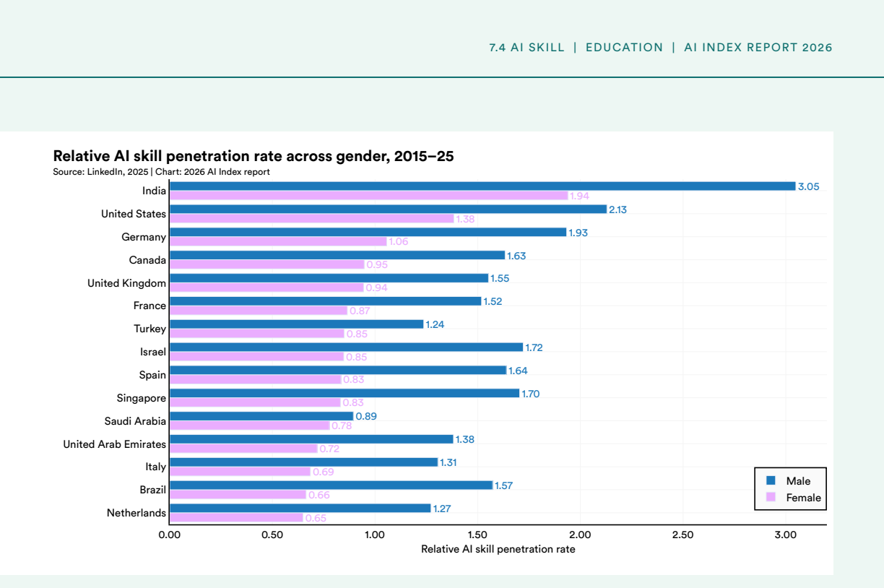Click the value 0.65 for Netherlands
This screenshot has height=588, width=884.
[x=316, y=518]
